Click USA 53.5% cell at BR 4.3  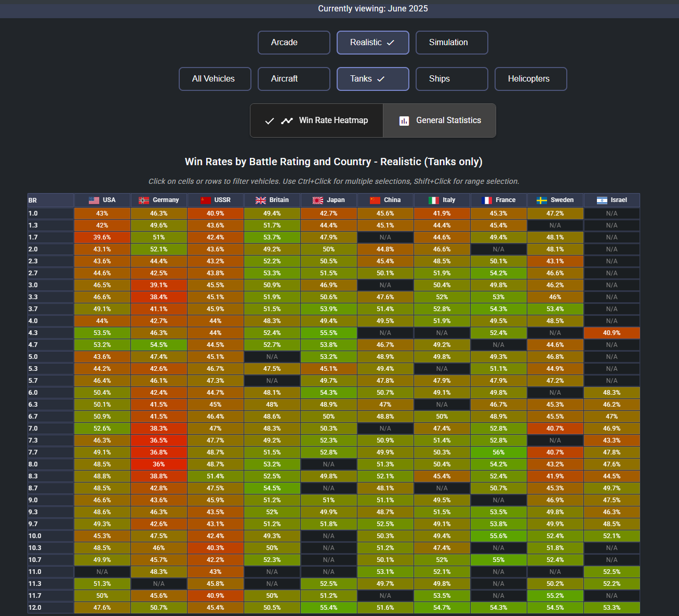pos(102,333)
